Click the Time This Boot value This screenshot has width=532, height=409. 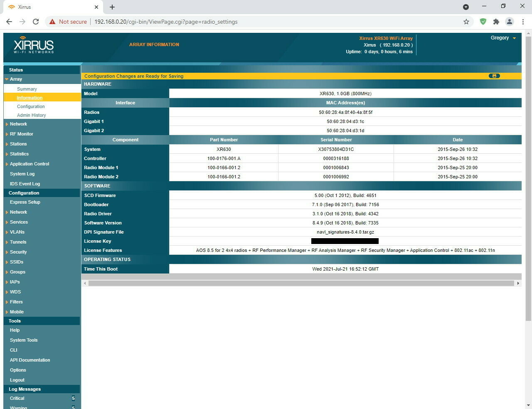click(345, 269)
